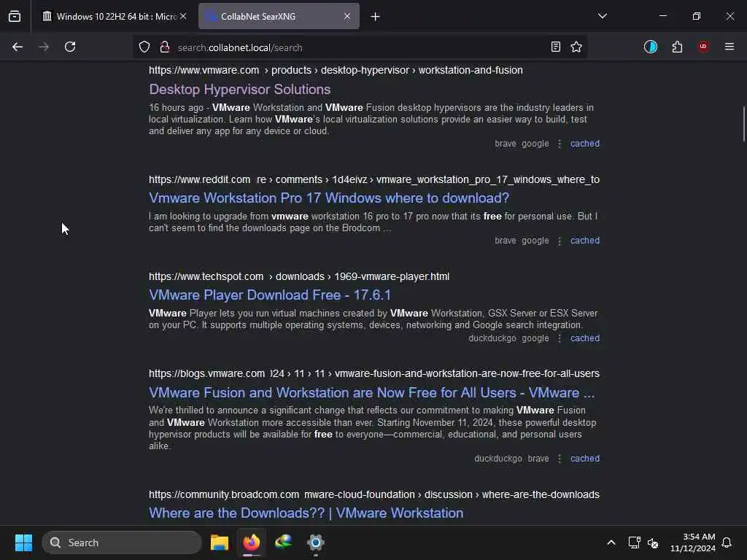Open a new browser tab
This screenshot has width=747, height=560.
pyautogui.click(x=376, y=17)
